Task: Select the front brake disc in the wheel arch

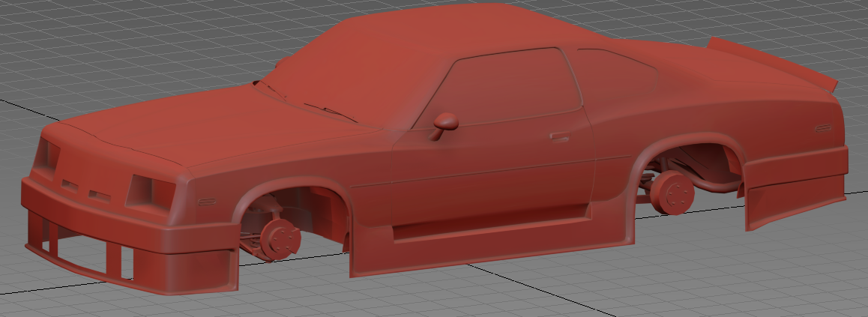Action: pyautogui.click(x=280, y=239)
